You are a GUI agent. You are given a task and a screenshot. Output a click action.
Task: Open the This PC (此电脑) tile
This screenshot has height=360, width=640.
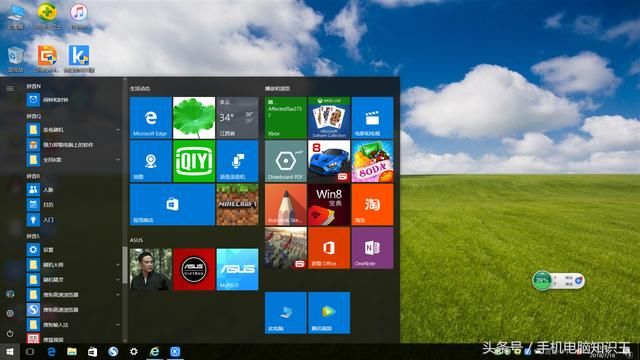(x=286, y=313)
